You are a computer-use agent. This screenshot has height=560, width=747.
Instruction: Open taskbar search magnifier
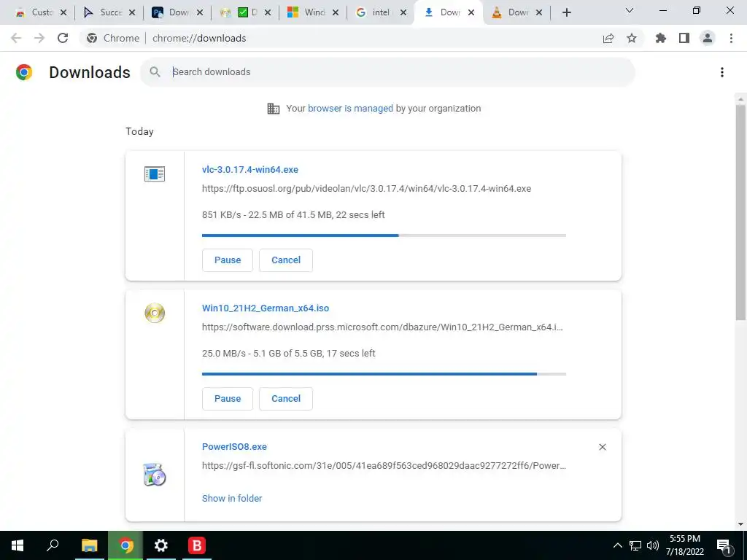53,545
